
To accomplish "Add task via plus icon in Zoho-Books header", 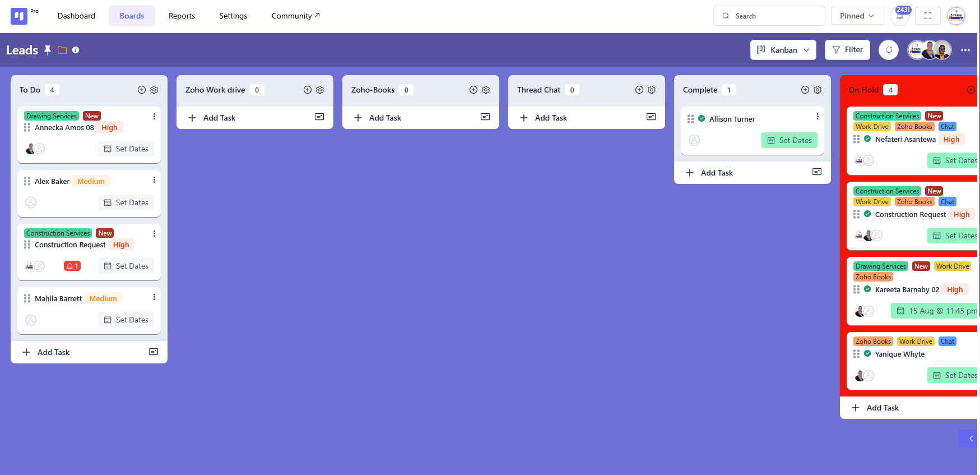I will [x=473, y=90].
